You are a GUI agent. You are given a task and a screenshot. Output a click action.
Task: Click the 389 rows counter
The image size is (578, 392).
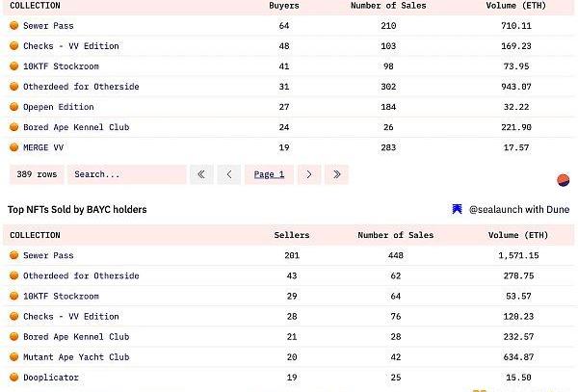(x=37, y=174)
